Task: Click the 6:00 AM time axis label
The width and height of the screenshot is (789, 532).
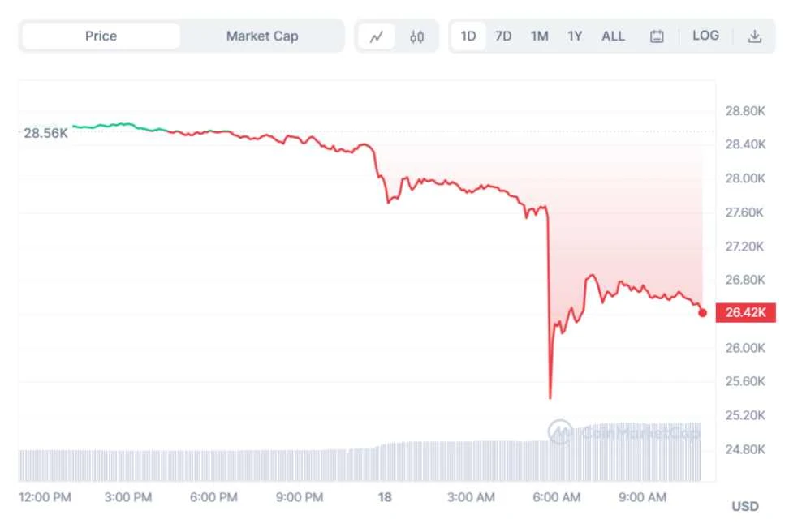Action: point(557,497)
